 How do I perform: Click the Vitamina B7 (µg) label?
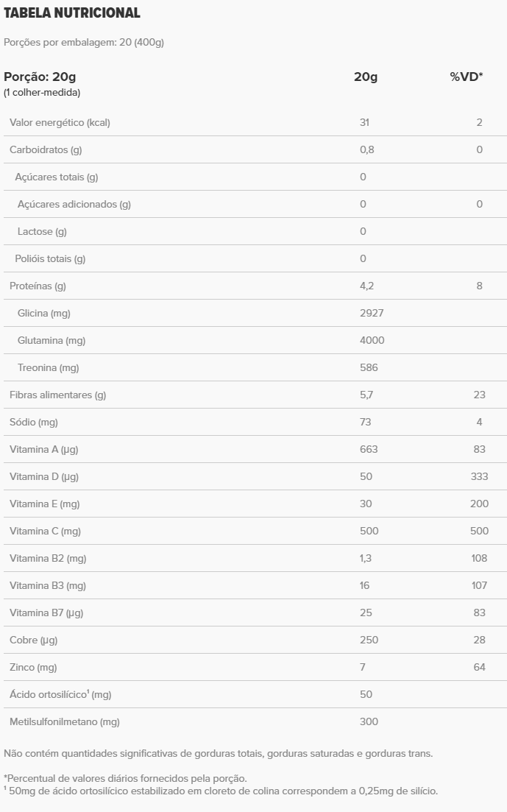pos(46,612)
